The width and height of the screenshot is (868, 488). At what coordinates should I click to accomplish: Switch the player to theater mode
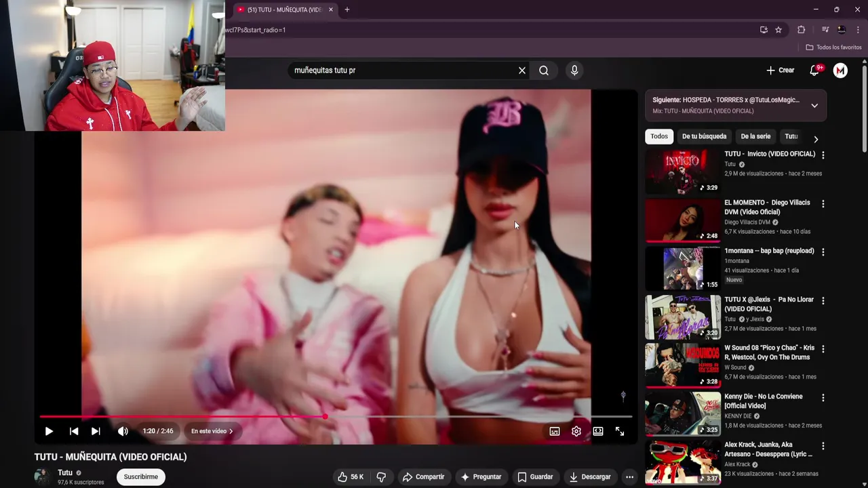pyautogui.click(x=598, y=431)
